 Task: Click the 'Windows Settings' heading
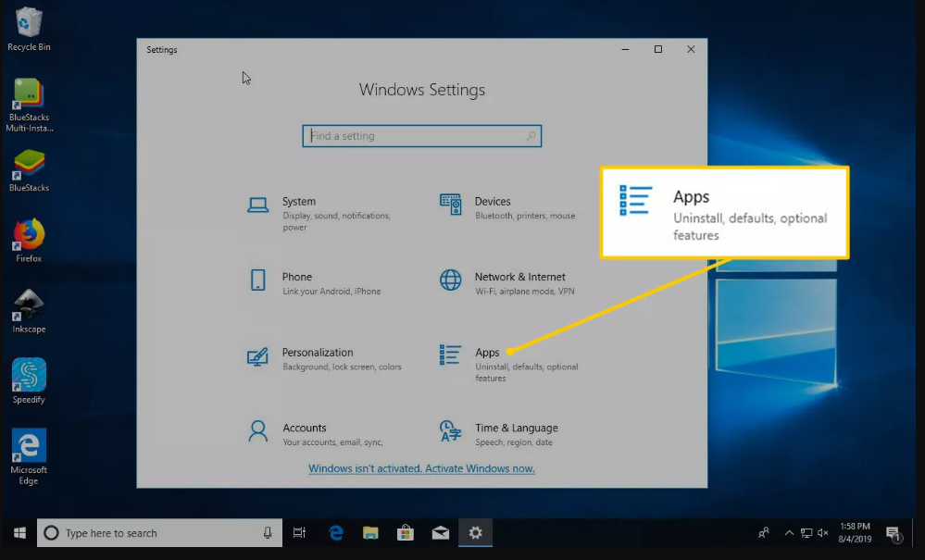pyautogui.click(x=422, y=90)
